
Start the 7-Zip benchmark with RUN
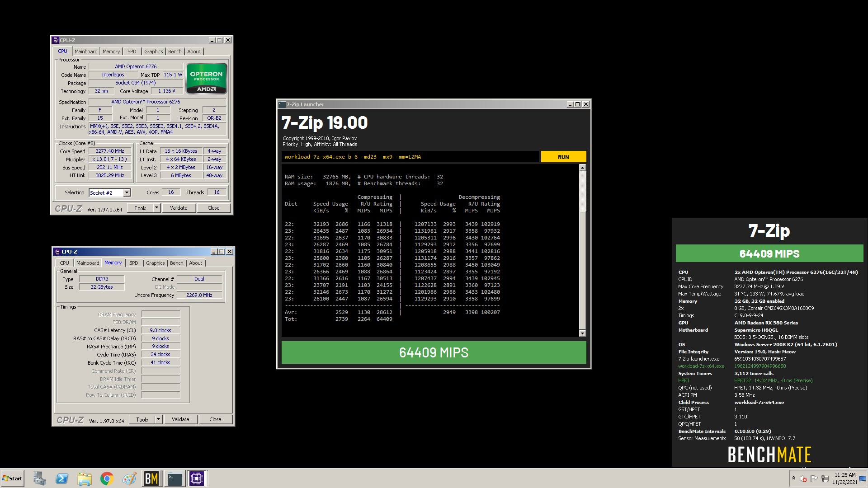563,157
